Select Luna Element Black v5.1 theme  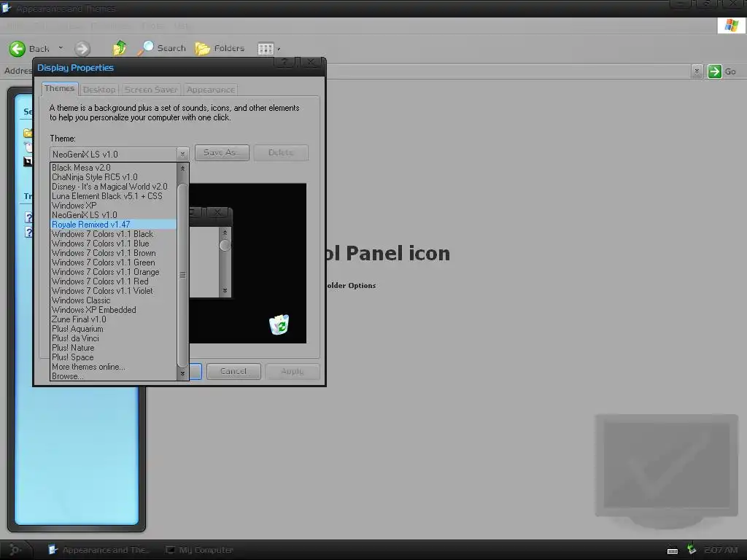pos(113,196)
